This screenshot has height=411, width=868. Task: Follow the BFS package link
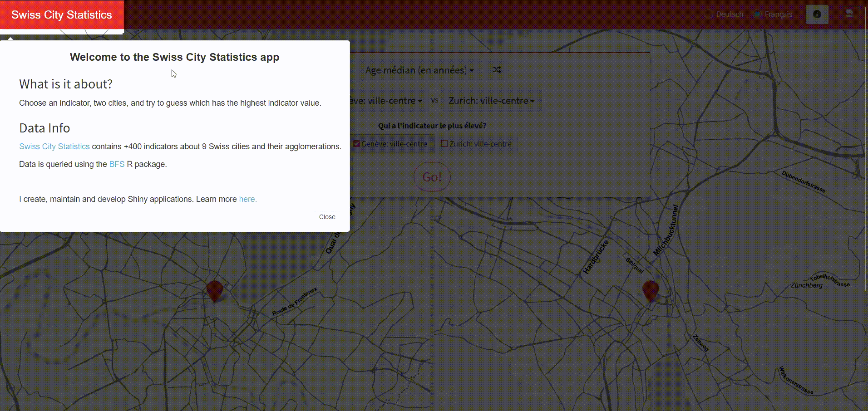[x=117, y=164]
